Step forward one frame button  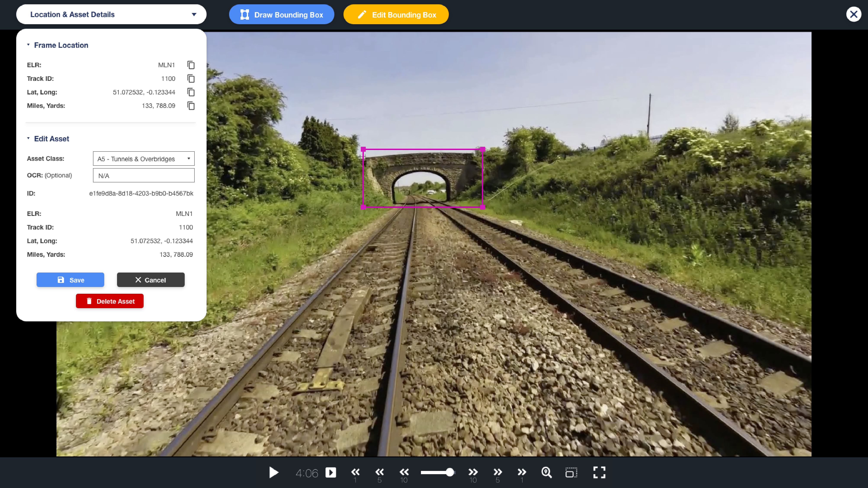(x=331, y=472)
